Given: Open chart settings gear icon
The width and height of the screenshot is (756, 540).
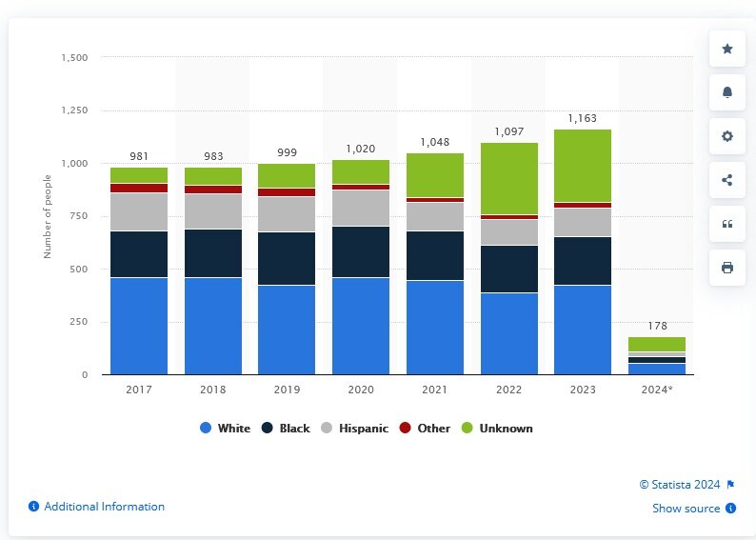Looking at the screenshot, I should [x=727, y=136].
